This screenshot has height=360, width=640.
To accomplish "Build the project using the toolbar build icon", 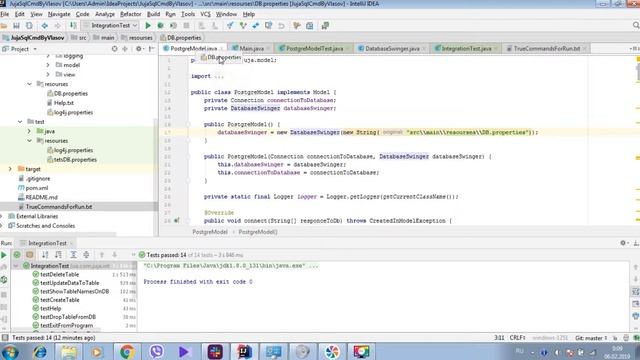I will tap(73, 26).
